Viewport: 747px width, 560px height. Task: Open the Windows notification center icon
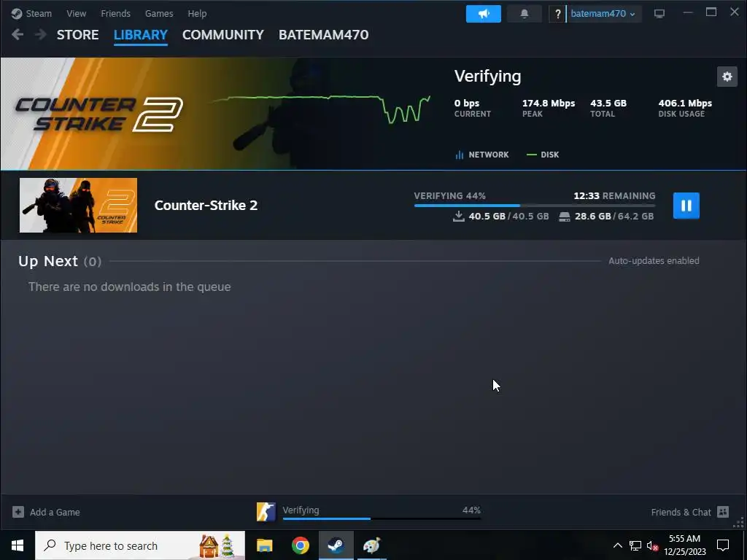pos(723,545)
